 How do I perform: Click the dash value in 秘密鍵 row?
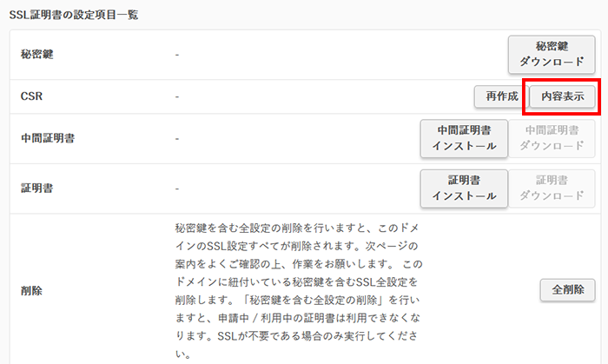(x=176, y=55)
